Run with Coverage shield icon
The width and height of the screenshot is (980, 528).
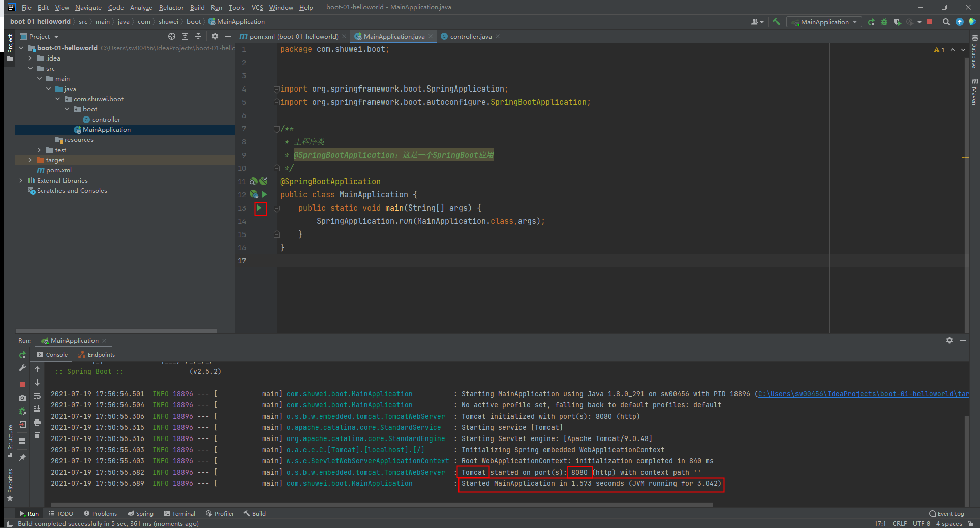tap(897, 22)
